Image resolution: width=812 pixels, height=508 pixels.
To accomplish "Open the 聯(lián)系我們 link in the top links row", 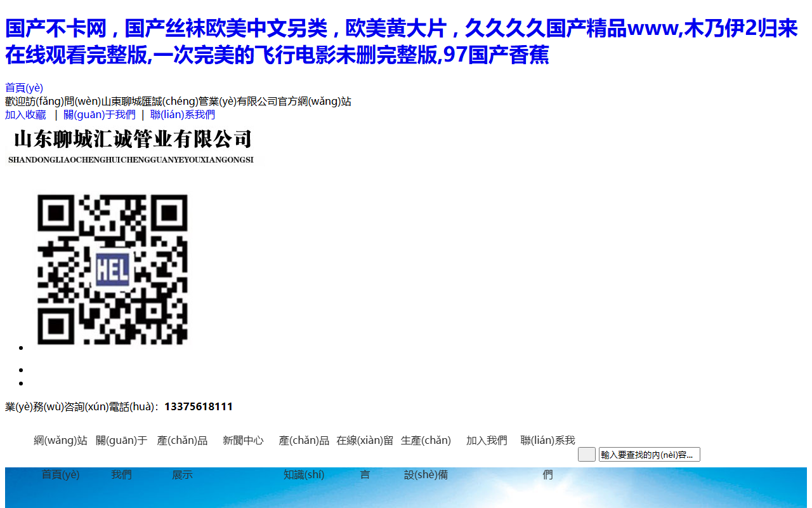I will (183, 115).
